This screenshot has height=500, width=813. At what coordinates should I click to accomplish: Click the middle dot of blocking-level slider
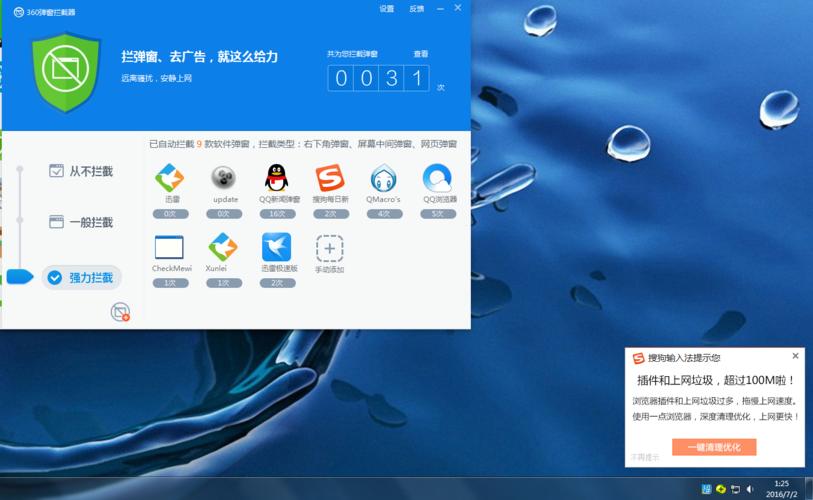click(x=20, y=220)
